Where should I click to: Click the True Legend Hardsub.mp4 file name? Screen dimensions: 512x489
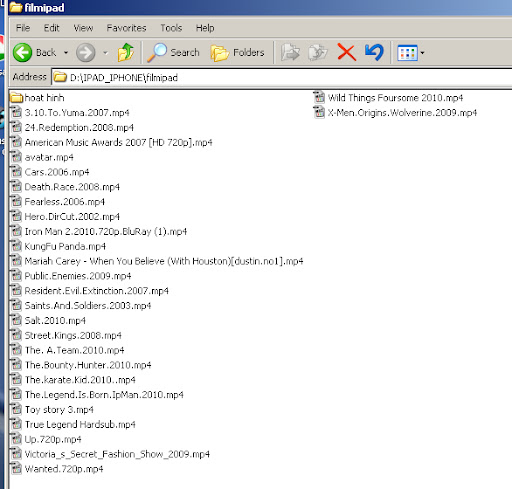pos(80,424)
